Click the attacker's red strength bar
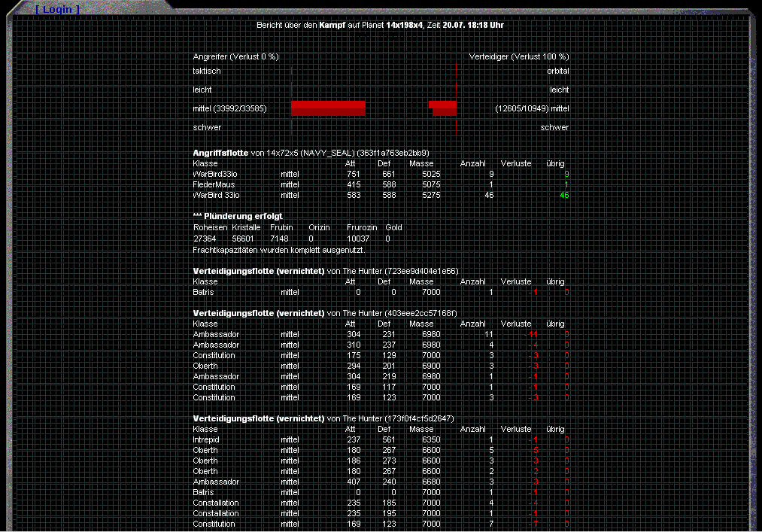This screenshot has height=532, width=762. pos(328,108)
